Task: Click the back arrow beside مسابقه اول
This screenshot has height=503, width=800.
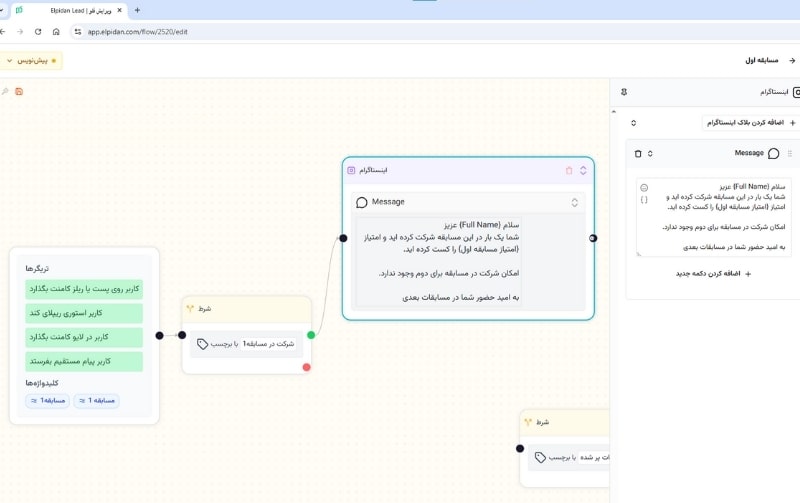Action: (791, 60)
